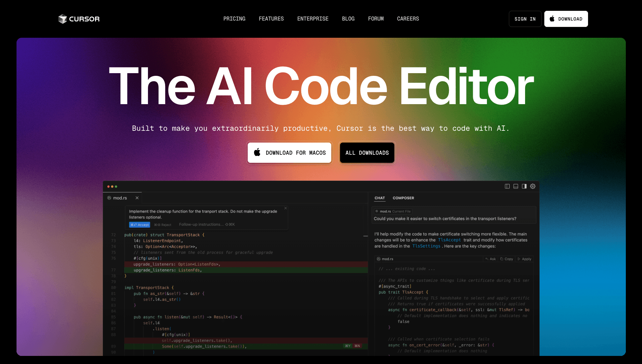Close the mod.rs tab
The width and height of the screenshot is (642, 364).
137,198
